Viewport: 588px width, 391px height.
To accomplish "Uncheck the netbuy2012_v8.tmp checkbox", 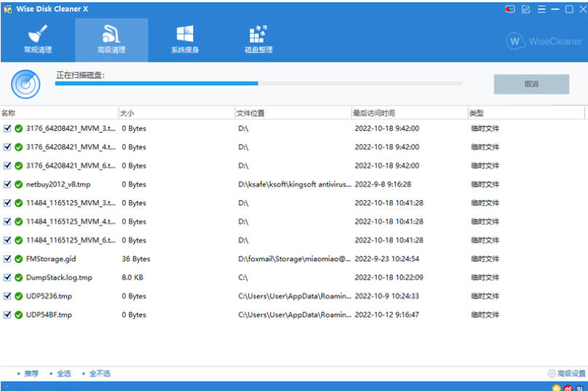I will pos(7,184).
